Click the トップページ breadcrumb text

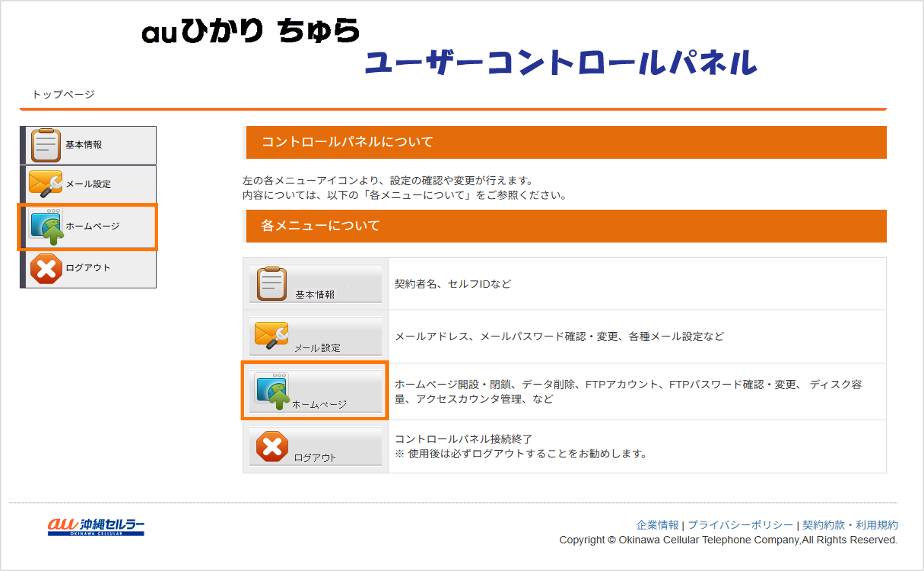(64, 94)
